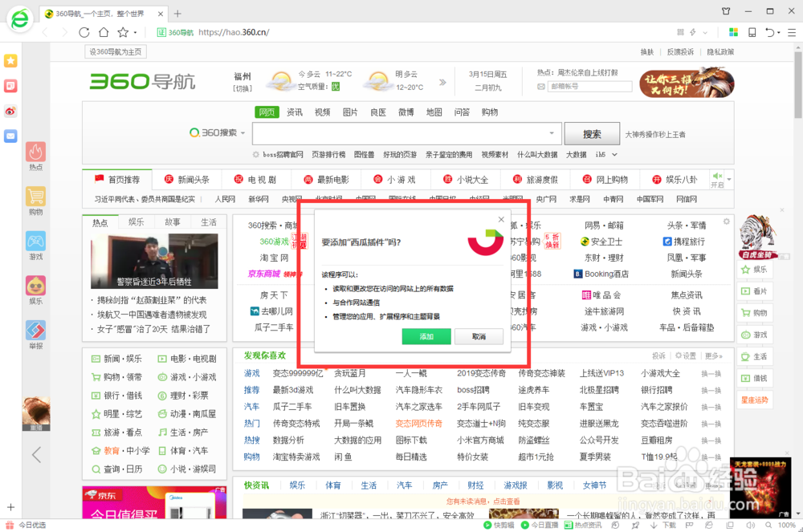Open page settings gear icon near 头条·军情
803x532 pixels.
coord(726,221)
